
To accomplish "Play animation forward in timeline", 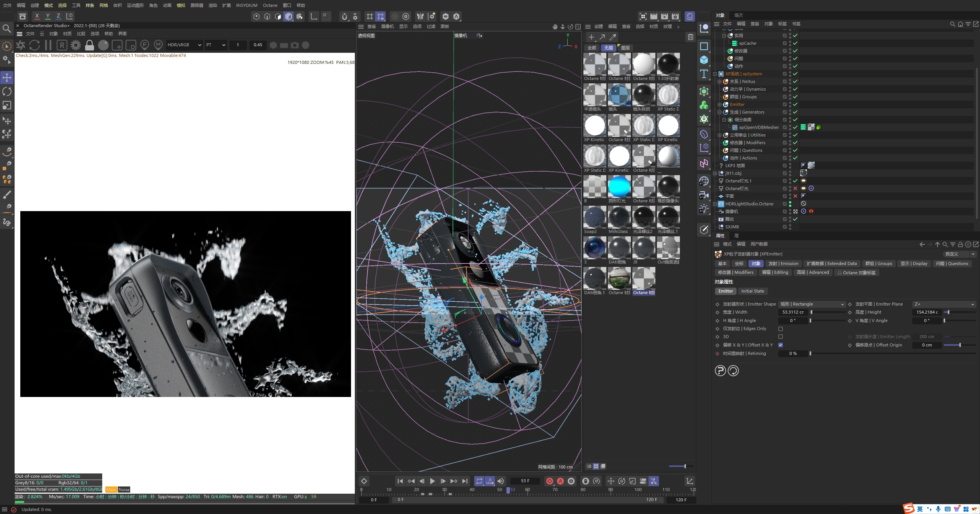I will pyautogui.click(x=433, y=481).
